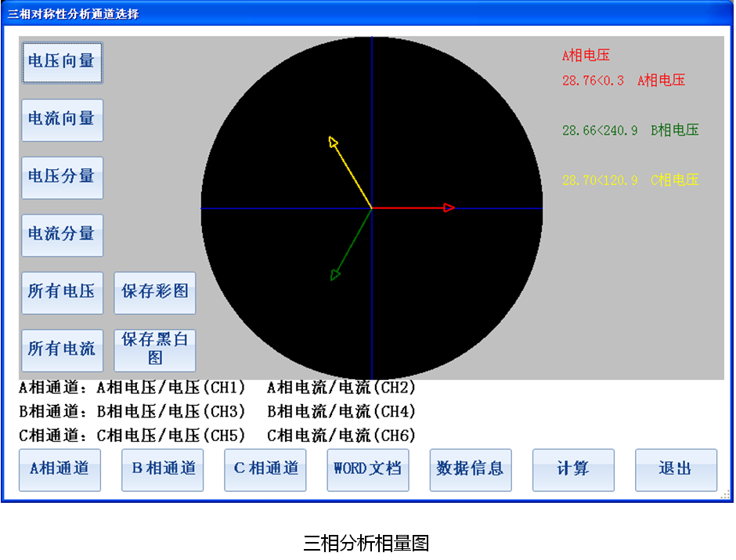This screenshot has height=560, width=736.
Task: Click the green B相电压 reading text
Action: 630,131
